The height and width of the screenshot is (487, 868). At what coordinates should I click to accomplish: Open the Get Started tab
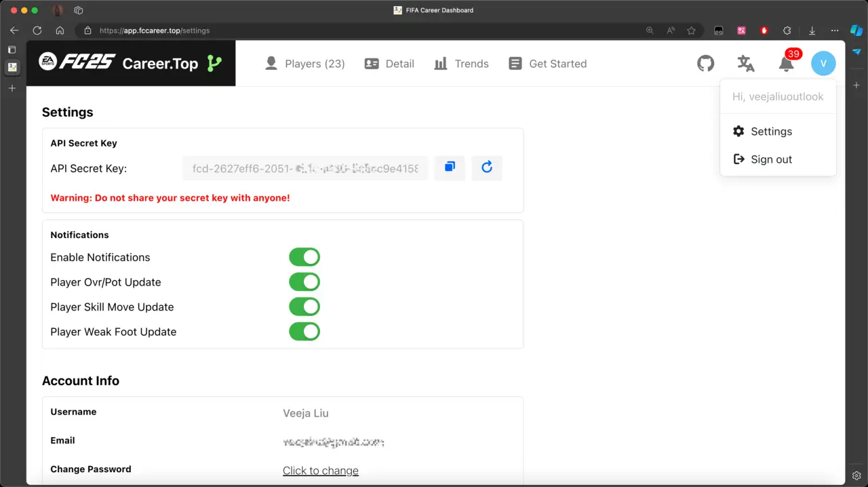pos(547,64)
